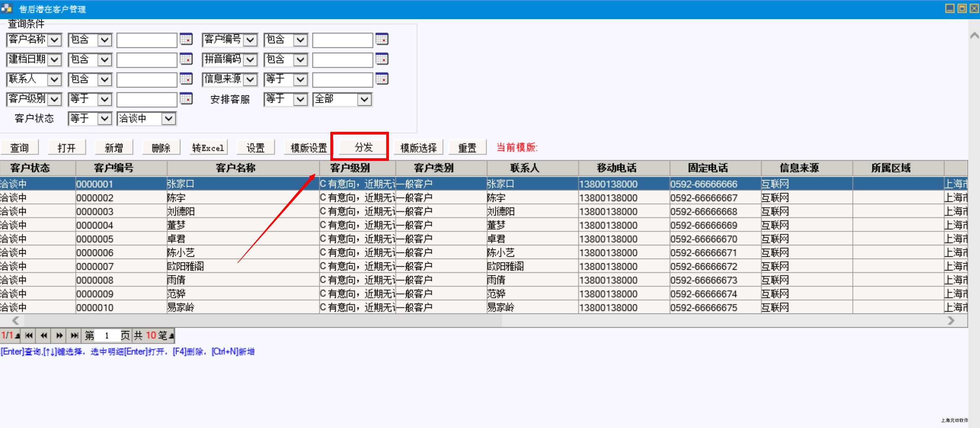Go to previous page arrow icon

coord(44,336)
